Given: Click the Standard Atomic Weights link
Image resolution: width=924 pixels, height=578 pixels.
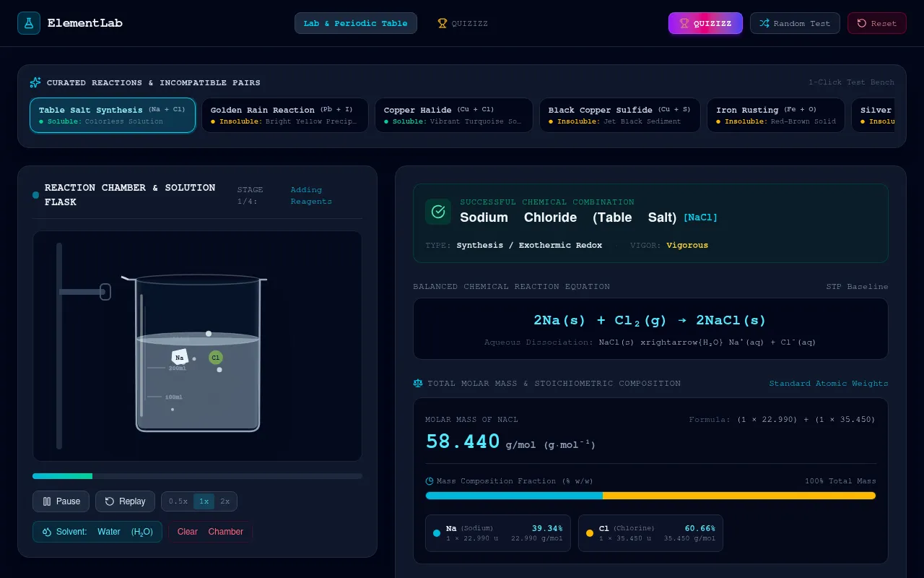Looking at the screenshot, I should point(829,383).
